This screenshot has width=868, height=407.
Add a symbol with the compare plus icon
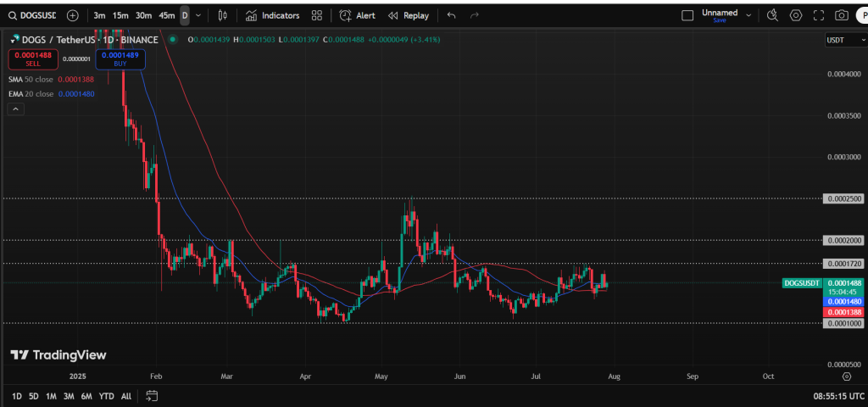point(73,15)
